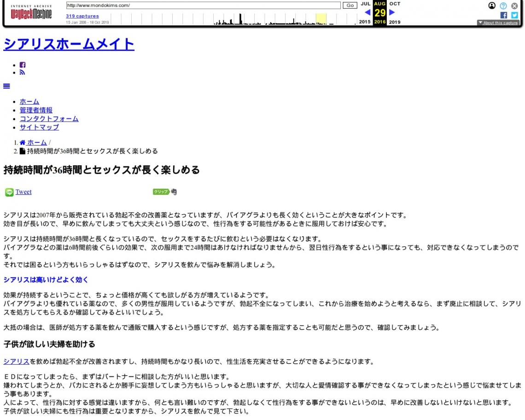The width and height of the screenshot is (525, 420).
Task: Open the Wayback user account icon
Action: point(492,6)
